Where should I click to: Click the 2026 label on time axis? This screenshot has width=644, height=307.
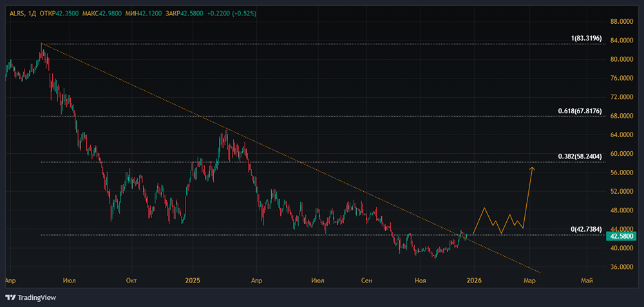(x=473, y=281)
